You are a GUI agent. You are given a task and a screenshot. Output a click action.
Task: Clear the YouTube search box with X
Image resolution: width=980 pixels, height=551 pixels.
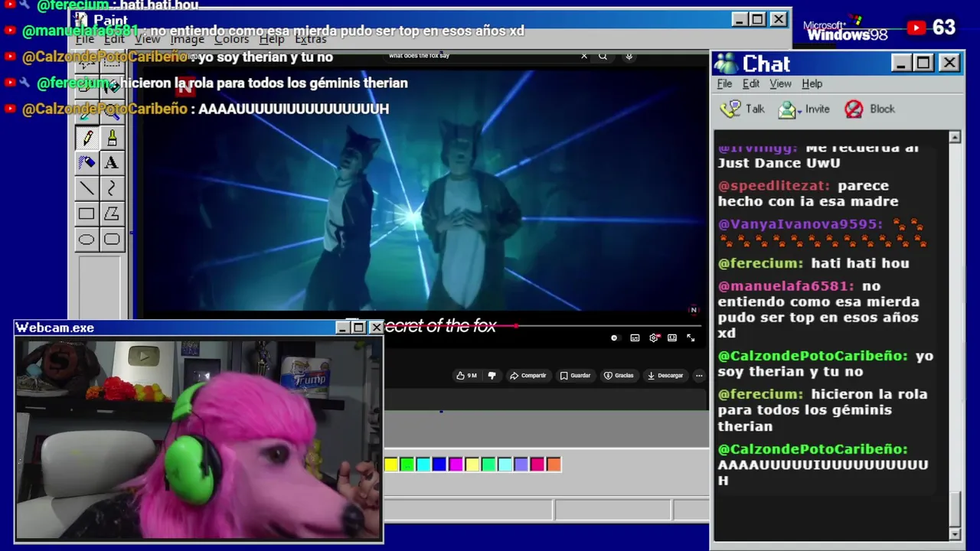pyautogui.click(x=584, y=56)
